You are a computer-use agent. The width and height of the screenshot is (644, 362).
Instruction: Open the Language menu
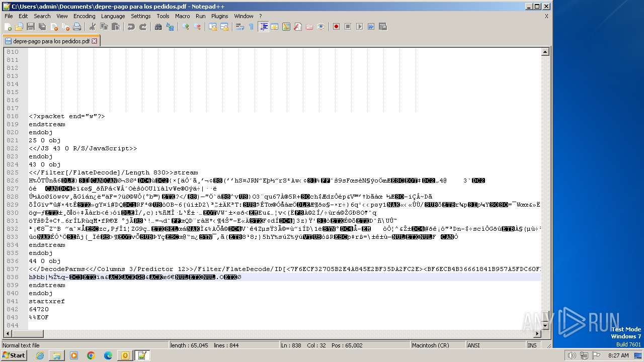[113, 16]
